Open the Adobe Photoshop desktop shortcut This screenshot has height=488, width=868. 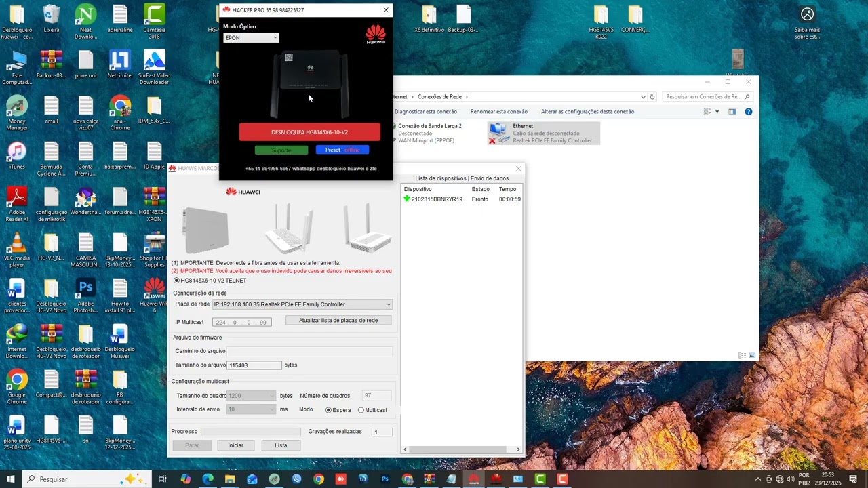(85, 295)
